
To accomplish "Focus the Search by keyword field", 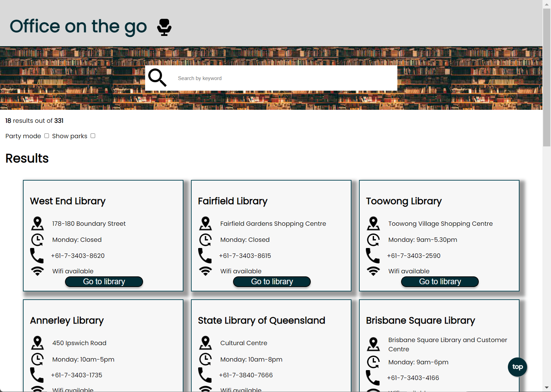I will point(284,78).
